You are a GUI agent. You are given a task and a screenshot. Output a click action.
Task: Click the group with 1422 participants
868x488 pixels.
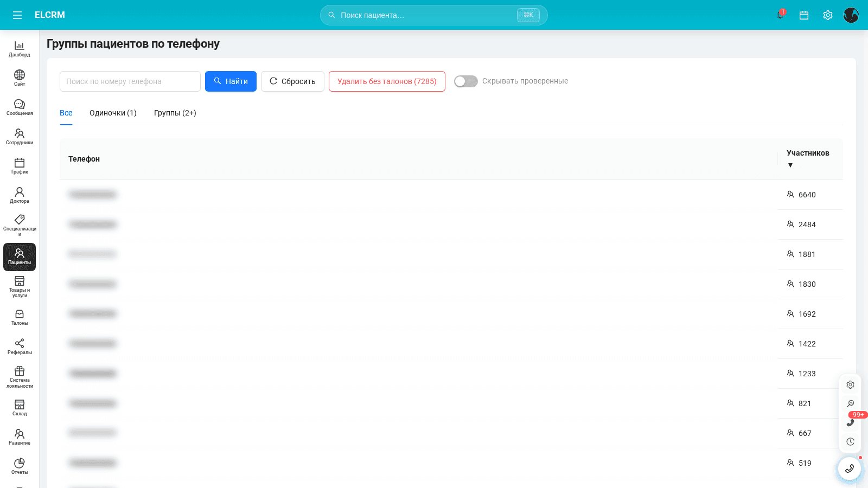(451, 344)
